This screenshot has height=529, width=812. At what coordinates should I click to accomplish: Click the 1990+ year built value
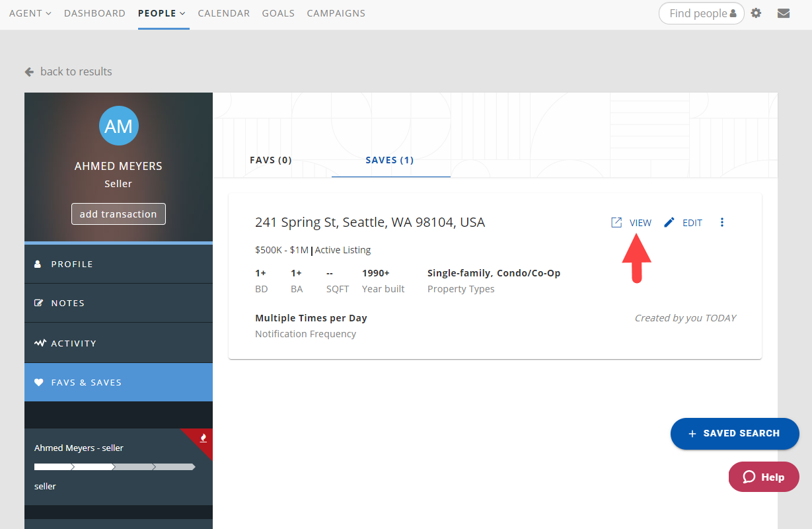point(376,273)
